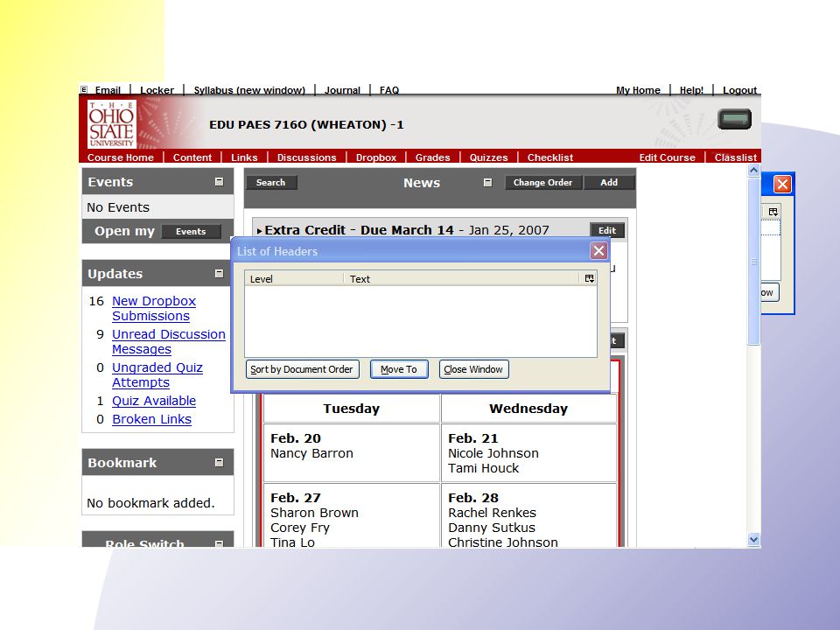
Task: Select Checklist in navigation bar
Action: click(x=550, y=157)
